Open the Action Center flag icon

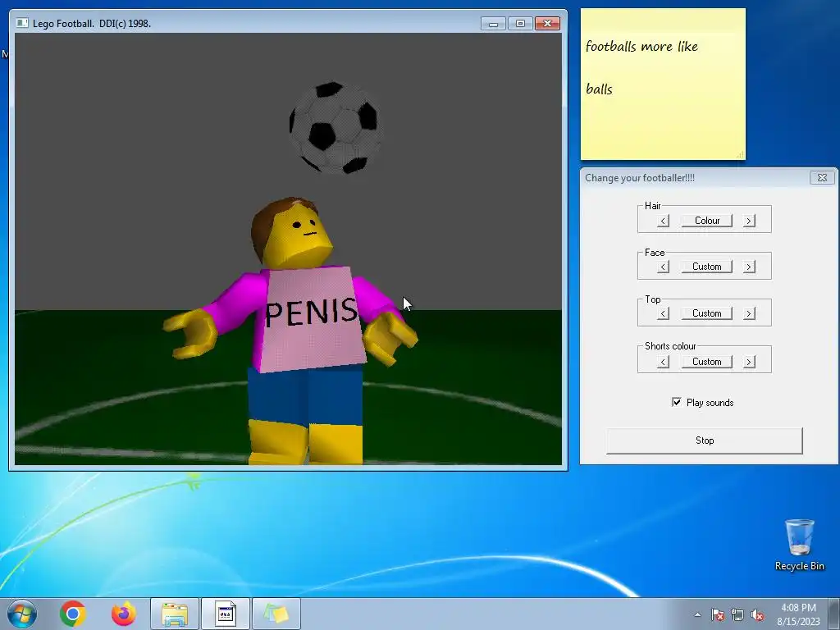(x=718, y=614)
